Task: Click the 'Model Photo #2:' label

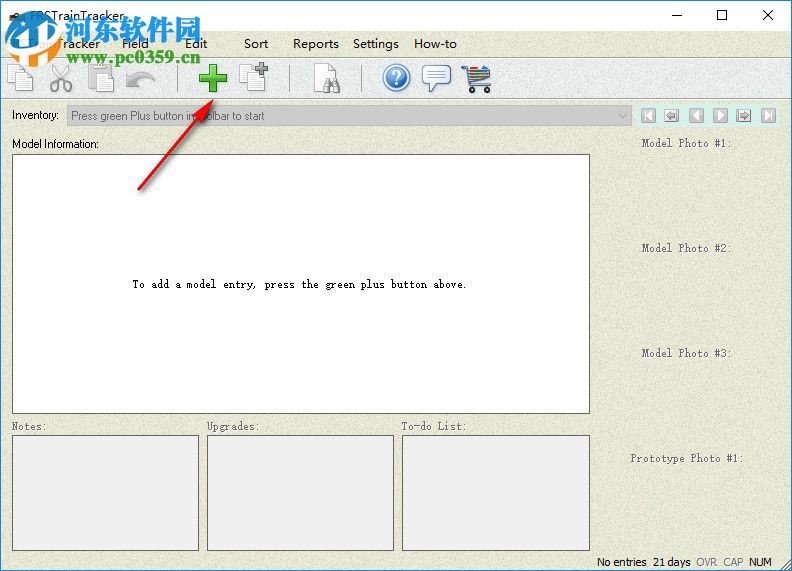Action: tap(686, 248)
